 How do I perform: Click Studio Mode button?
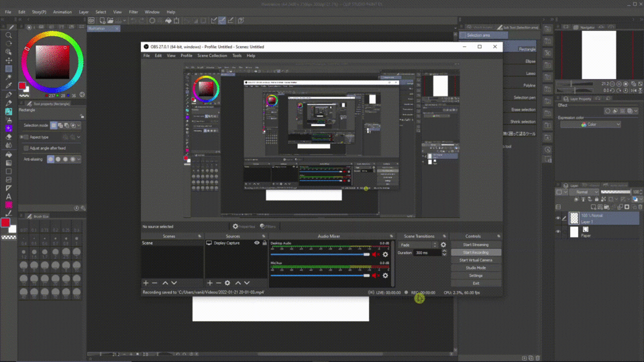click(x=476, y=267)
